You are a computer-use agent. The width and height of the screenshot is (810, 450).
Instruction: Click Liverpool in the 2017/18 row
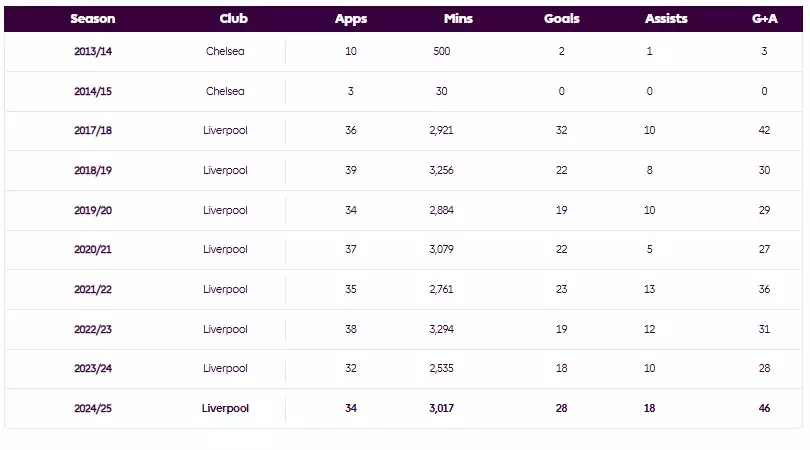225,130
